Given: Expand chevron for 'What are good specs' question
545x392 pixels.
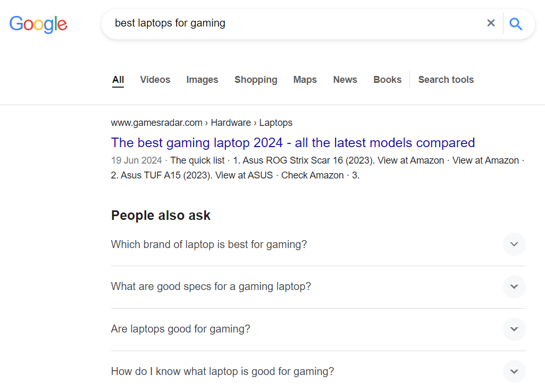Looking at the screenshot, I should coord(514,287).
